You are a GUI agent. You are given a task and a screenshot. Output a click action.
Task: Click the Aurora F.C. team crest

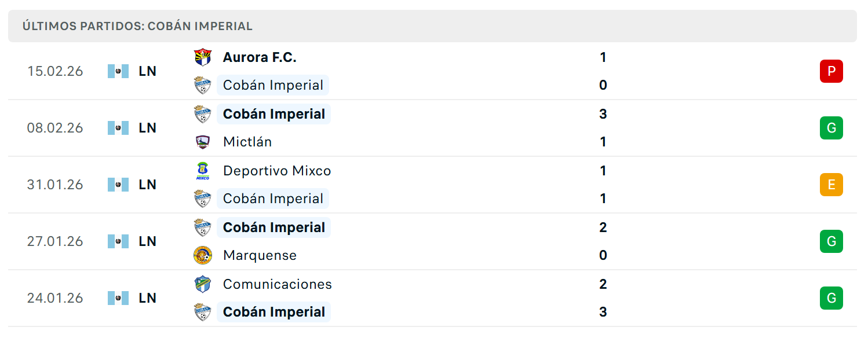pyautogui.click(x=202, y=57)
